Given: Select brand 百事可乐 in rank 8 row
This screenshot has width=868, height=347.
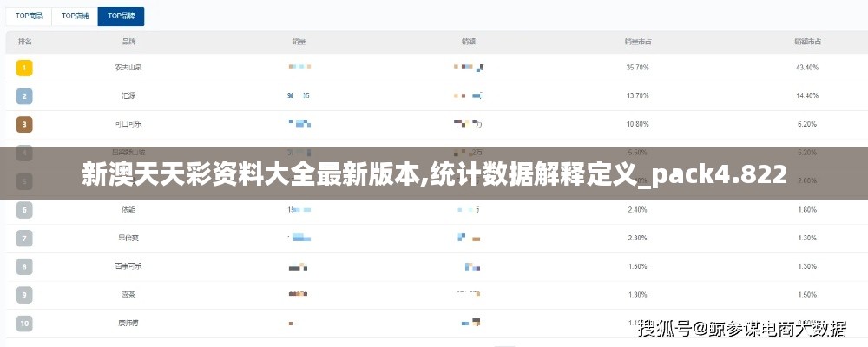Looking at the screenshot, I should [128, 266].
